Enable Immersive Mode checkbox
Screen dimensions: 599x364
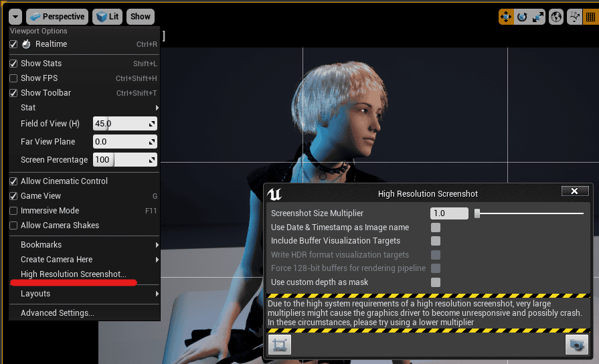pos(13,211)
